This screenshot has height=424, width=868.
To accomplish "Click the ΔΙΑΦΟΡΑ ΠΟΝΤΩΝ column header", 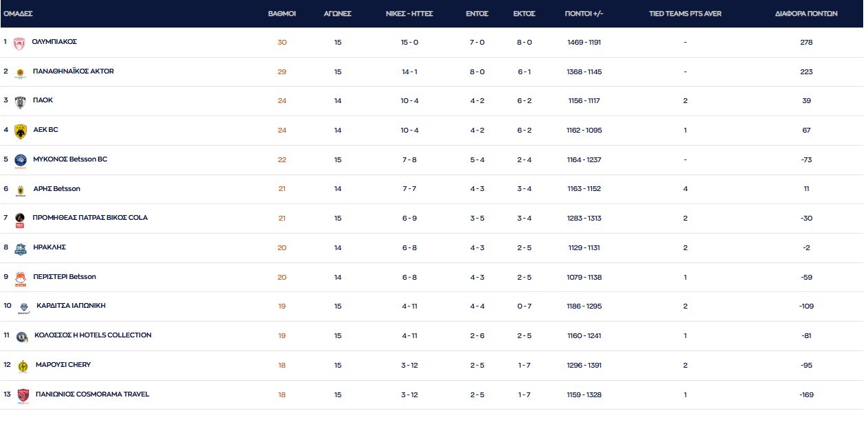I will pyautogui.click(x=806, y=14).
